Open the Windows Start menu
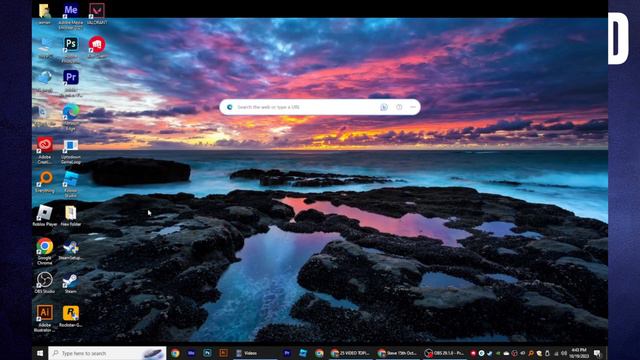Screen dimensions: 640x360 pyautogui.click(x=40, y=353)
